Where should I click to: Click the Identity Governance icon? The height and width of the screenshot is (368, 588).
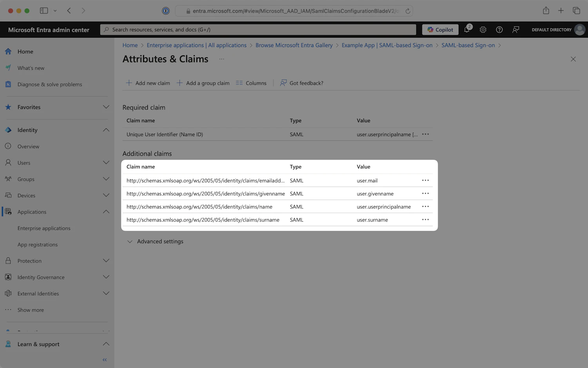click(x=8, y=277)
